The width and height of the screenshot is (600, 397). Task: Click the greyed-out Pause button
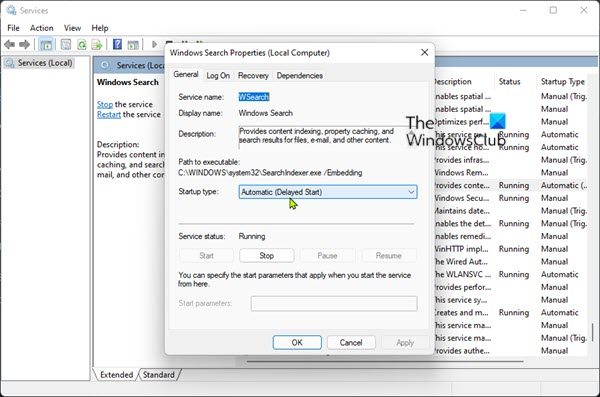pyautogui.click(x=328, y=255)
